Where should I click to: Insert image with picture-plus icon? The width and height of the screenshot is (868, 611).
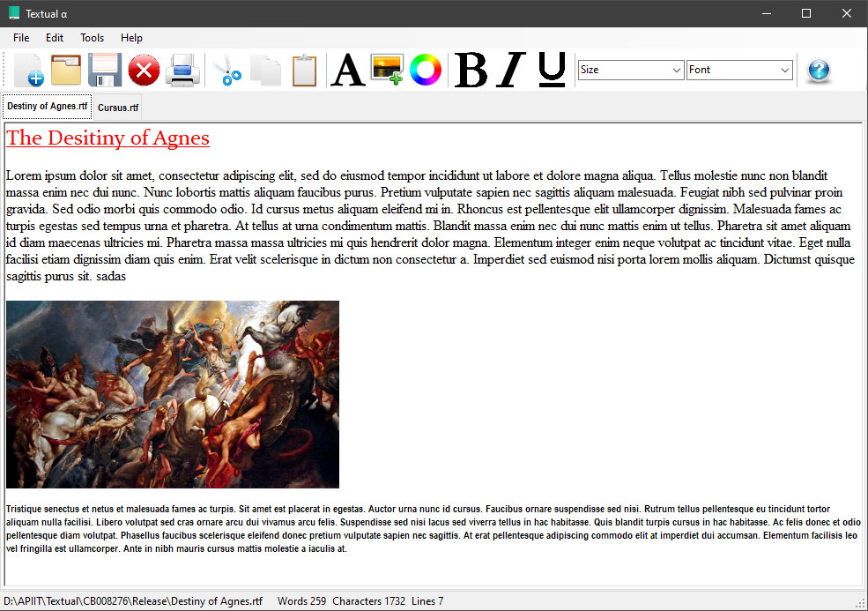point(387,70)
